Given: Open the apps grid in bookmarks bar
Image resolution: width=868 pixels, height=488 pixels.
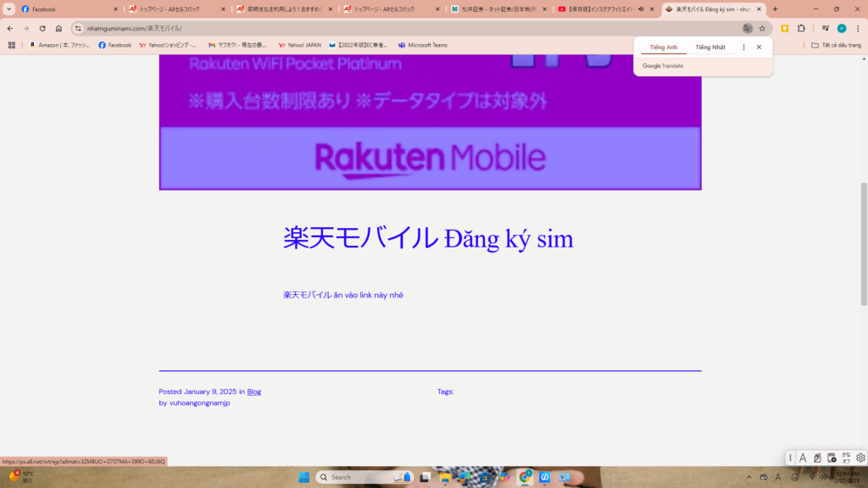Looking at the screenshot, I should point(12,46).
